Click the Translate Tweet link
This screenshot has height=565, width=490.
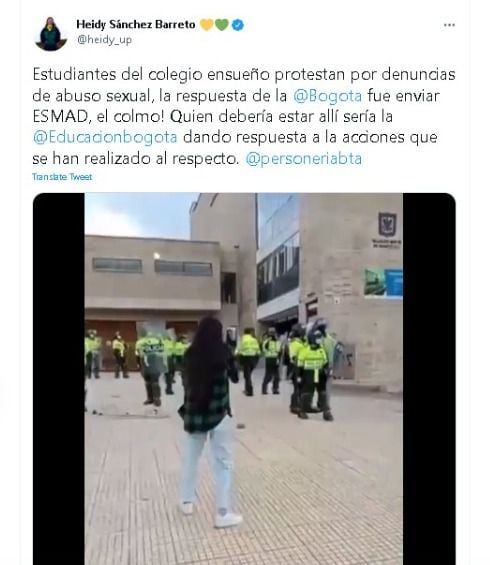(62, 177)
